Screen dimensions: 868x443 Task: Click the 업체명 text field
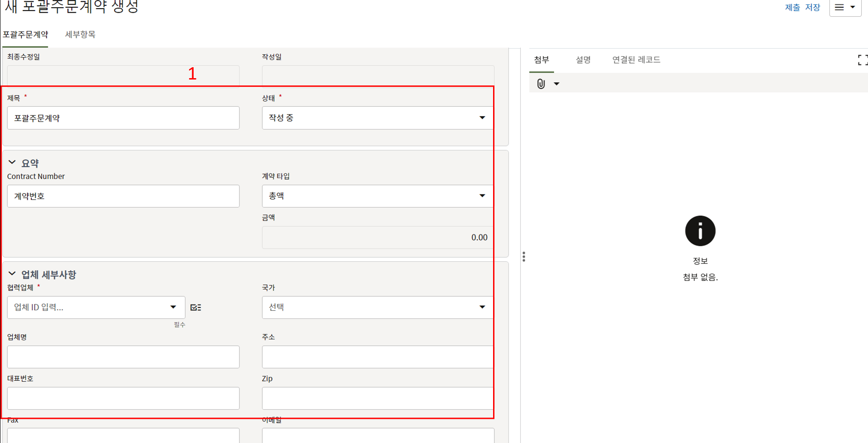[x=123, y=357]
